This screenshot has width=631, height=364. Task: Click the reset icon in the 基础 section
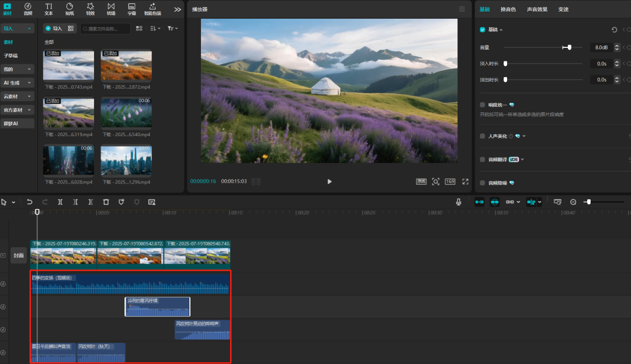614,30
